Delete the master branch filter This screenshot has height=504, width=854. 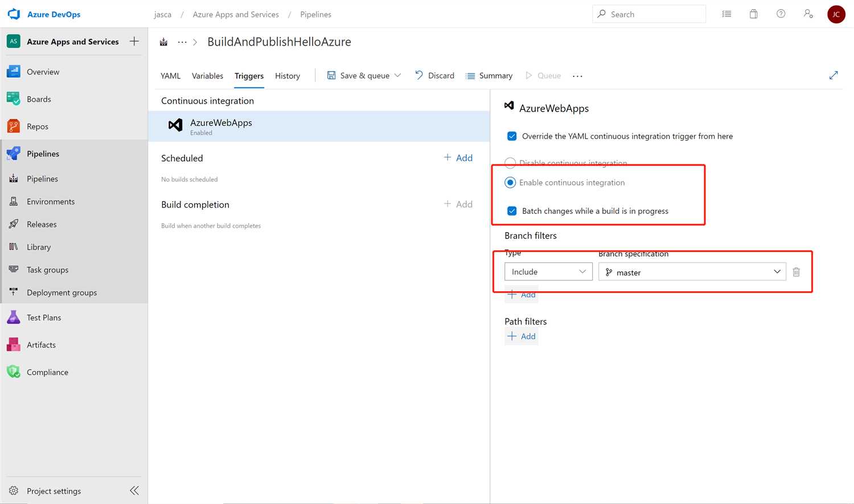click(796, 272)
